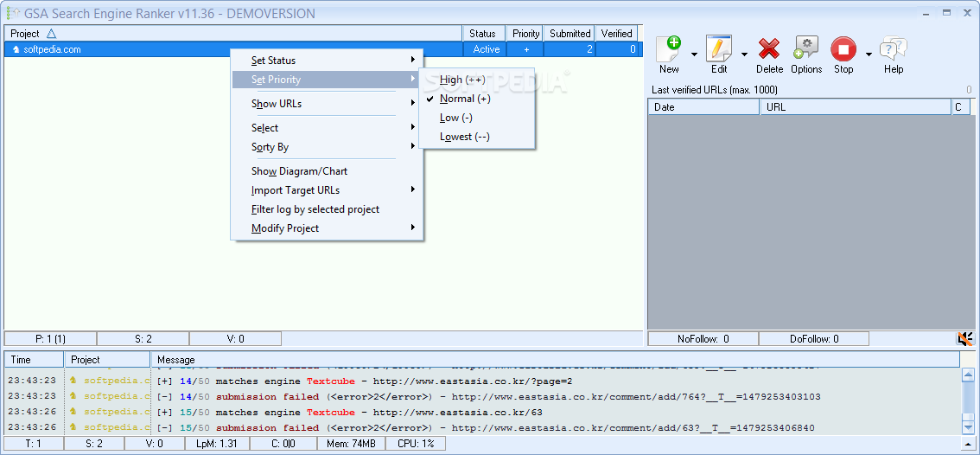Click the DoFollow: 0 counter
980x455 pixels.
[x=814, y=338]
